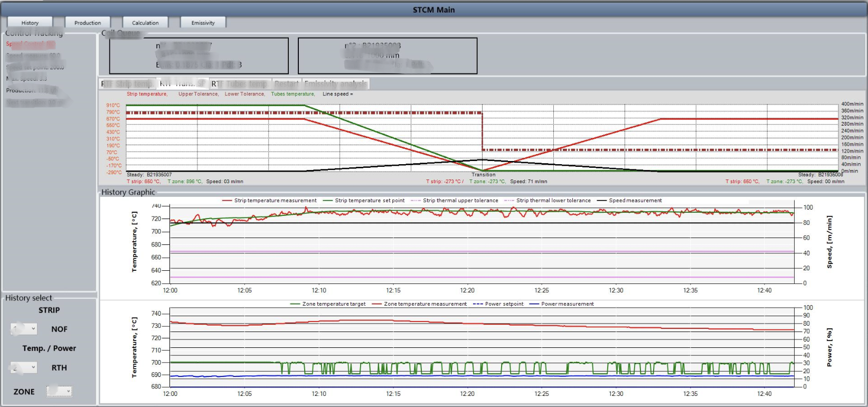868x407 pixels.
Task: Click the Emissivity button
Action: click(x=203, y=23)
